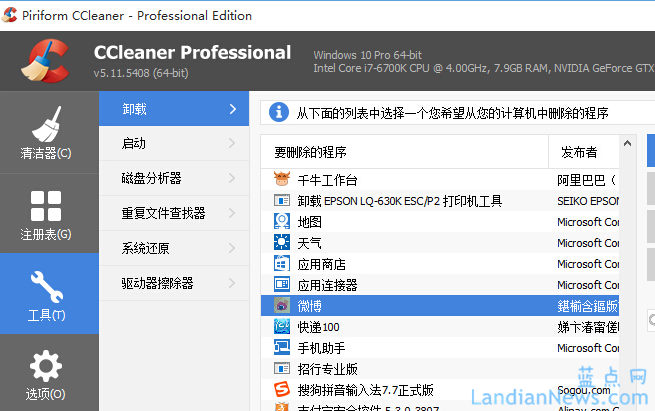This screenshot has height=411, width=655.
Task: Click the 天气 sun icon
Action: click(x=282, y=242)
